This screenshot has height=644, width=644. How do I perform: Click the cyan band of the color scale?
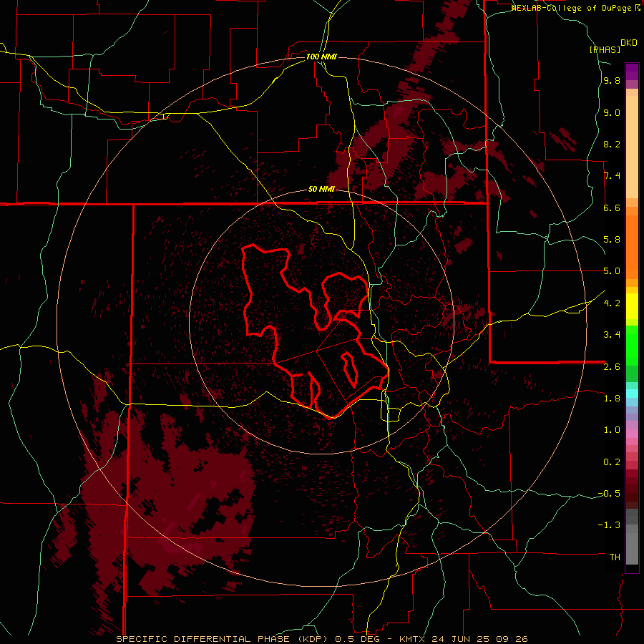point(632,394)
